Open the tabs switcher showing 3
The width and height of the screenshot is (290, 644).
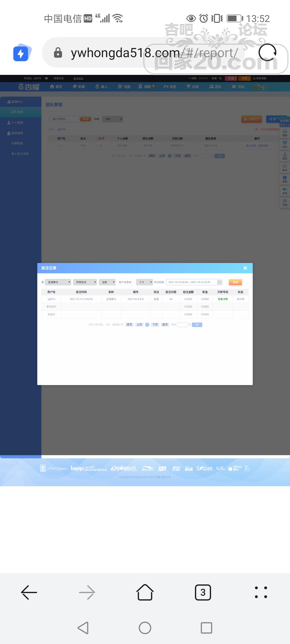click(x=203, y=592)
